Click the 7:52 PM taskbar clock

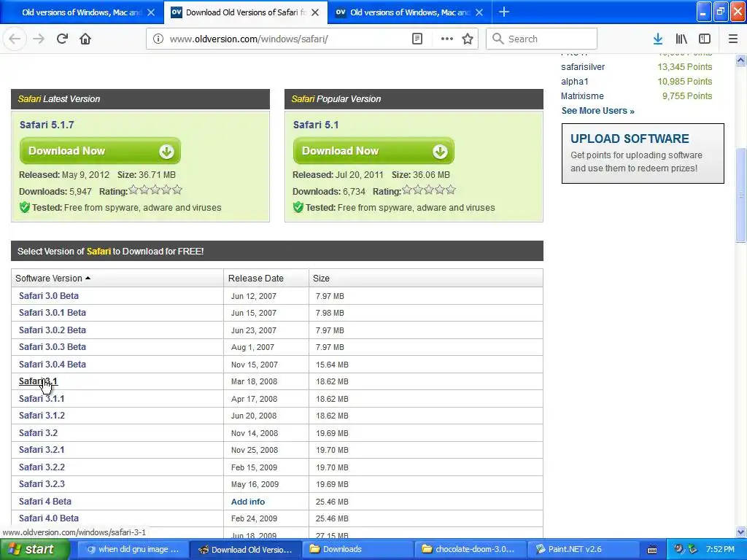tap(720, 550)
